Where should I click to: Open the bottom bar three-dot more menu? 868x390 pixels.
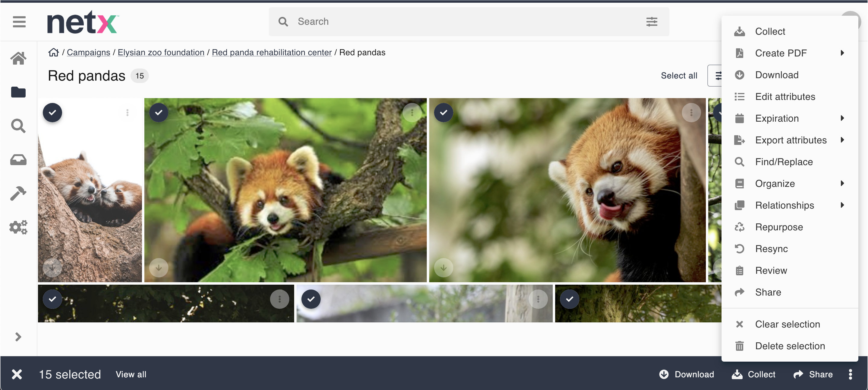coord(850,374)
